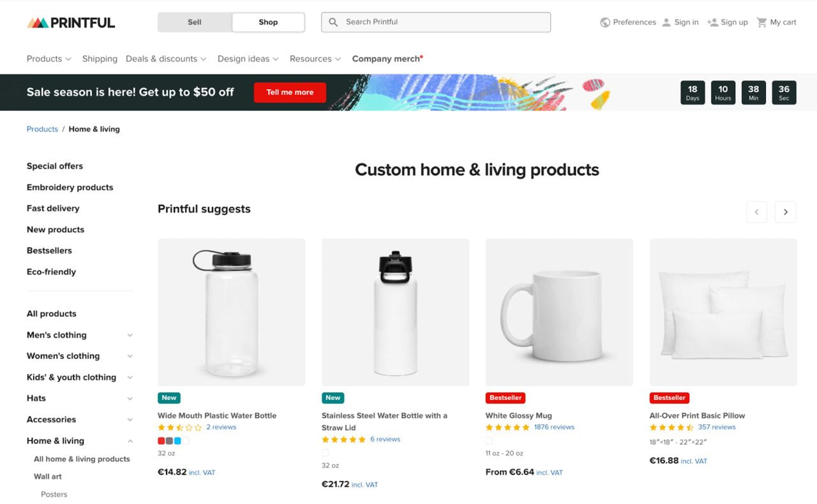817x504 pixels.
Task: Go to Shipping page
Action: (x=100, y=59)
